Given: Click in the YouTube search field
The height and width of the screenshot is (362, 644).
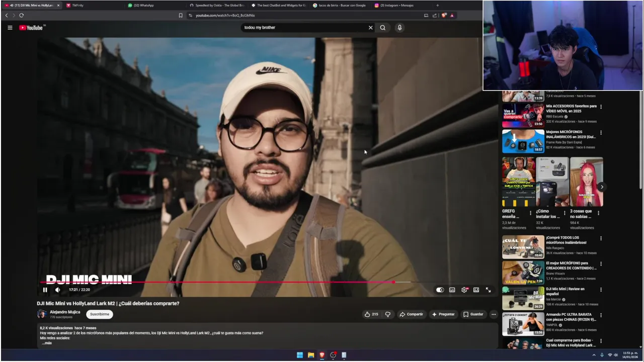Looking at the screenshot, I should (304, 28).
